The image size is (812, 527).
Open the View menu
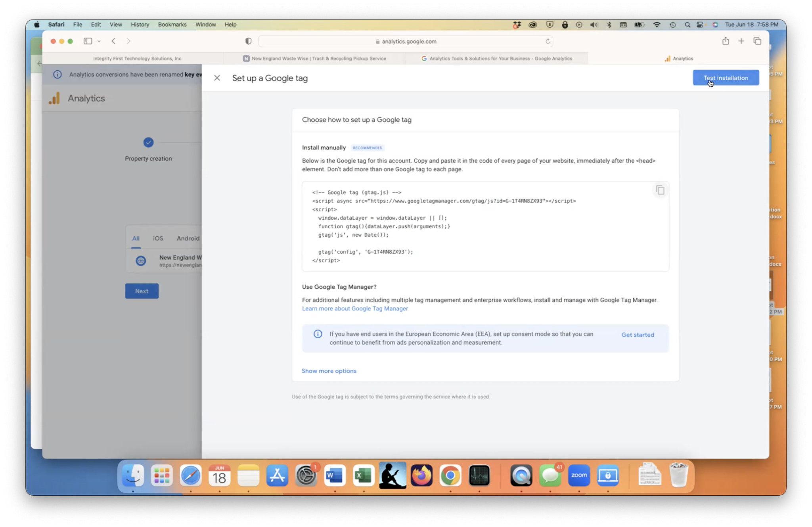[116, 24]
